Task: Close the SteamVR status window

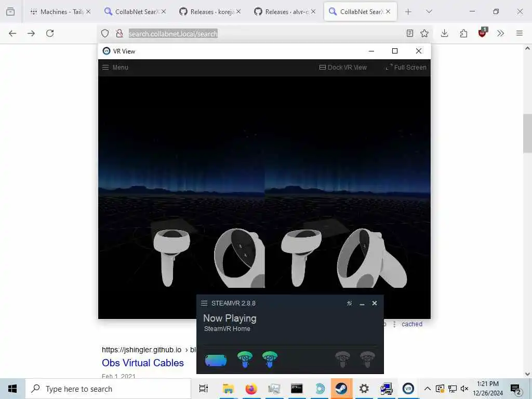Action: tap(375, 303)
